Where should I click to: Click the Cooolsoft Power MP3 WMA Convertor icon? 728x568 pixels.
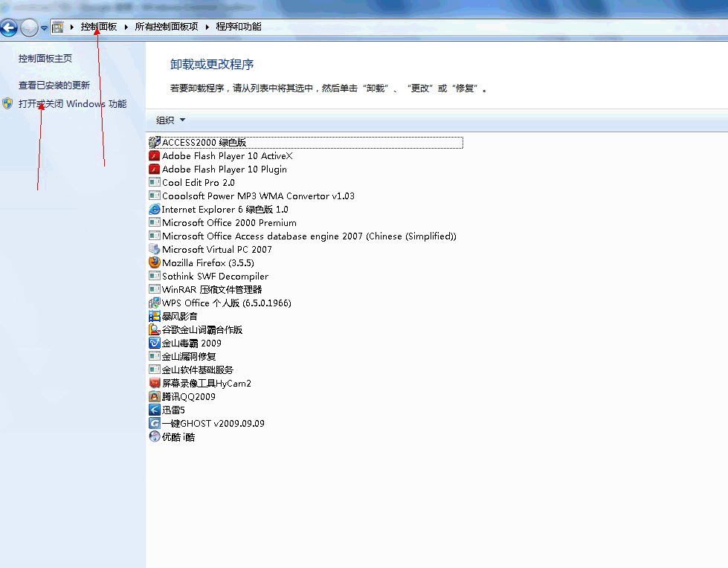(155, 196)
